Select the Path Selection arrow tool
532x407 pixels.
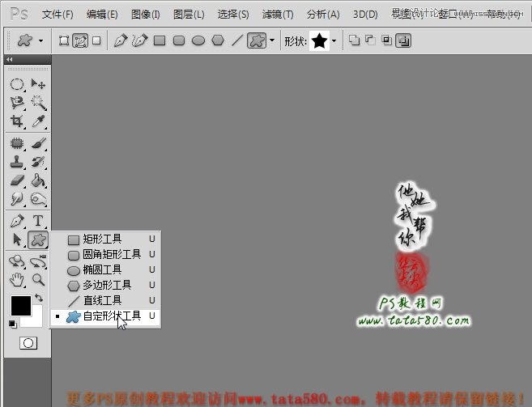tap(17, 240)
